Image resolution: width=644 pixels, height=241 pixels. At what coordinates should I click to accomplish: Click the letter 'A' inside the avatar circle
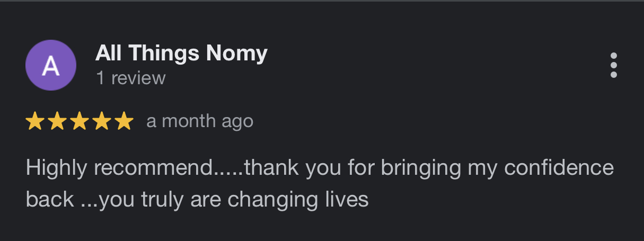point(51,66)
